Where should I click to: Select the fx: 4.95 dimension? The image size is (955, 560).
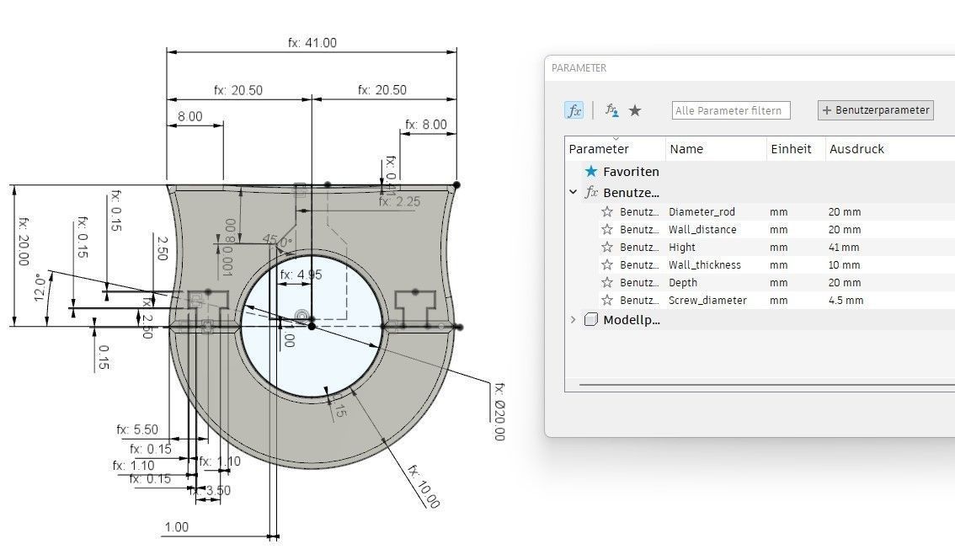pyautogui.click(x=301, y=275)
